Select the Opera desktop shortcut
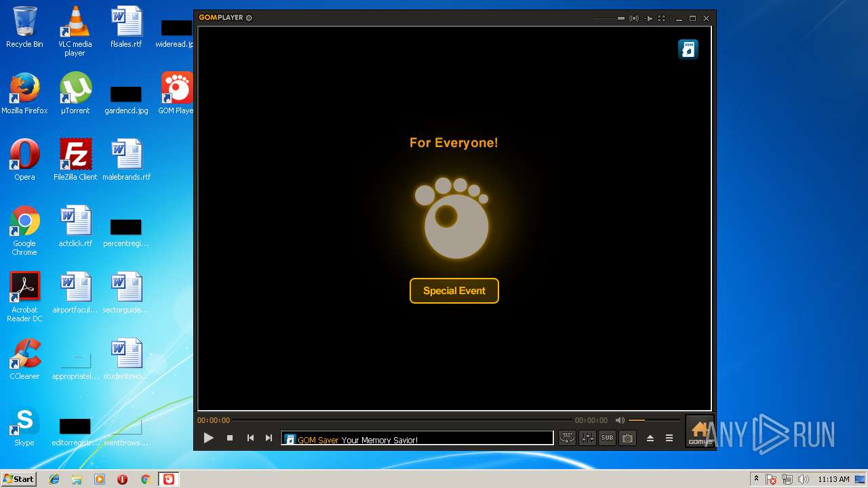 point(24,160)
